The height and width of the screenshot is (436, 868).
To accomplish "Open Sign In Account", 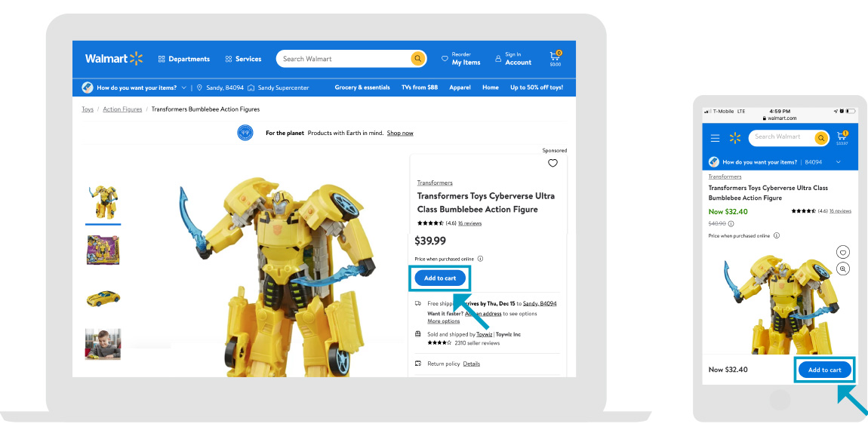I will pos(513,59).
